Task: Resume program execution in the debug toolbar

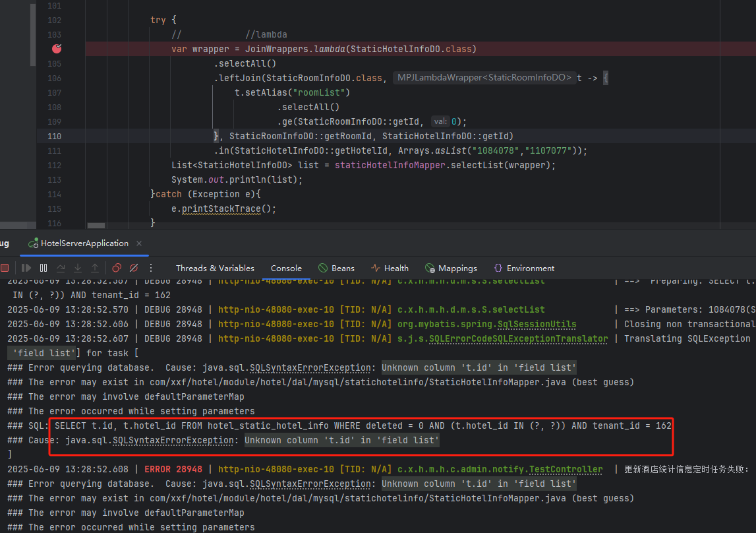Action: tap(26, 268)
